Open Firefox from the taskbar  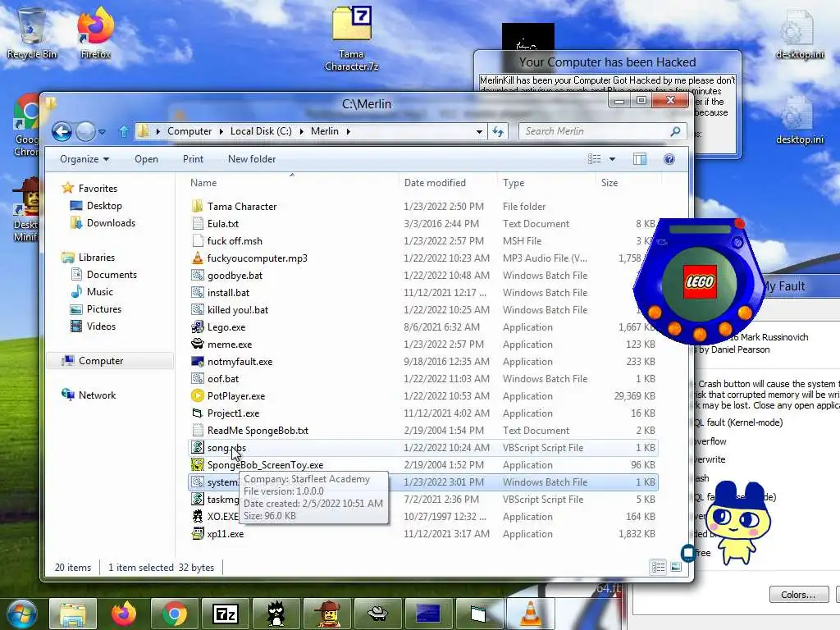(123, 614)
